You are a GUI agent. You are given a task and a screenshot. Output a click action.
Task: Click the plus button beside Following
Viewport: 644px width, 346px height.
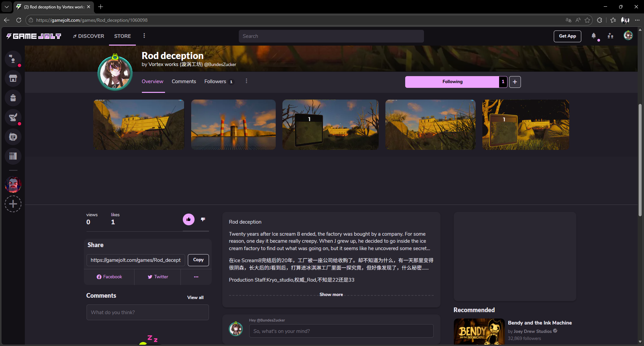[515, 82]
